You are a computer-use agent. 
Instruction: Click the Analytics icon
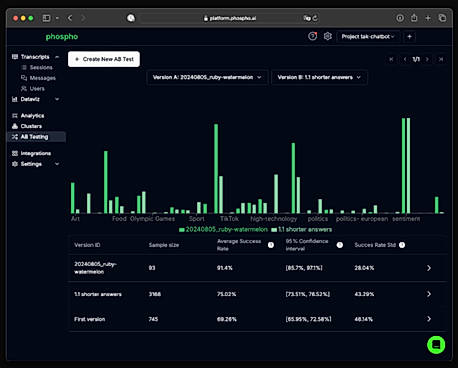pyautogui.click(x=15, y=116)
